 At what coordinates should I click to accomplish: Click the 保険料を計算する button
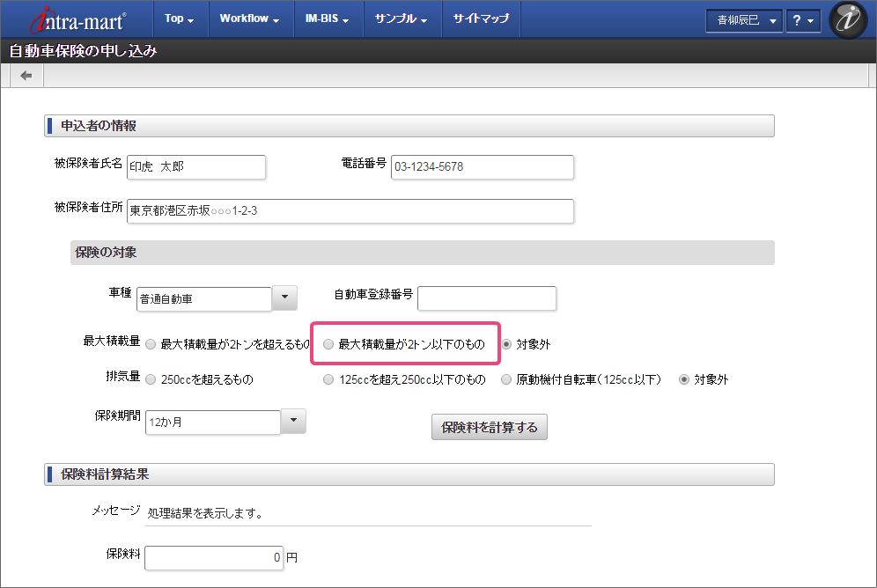click(x=490, y=427)
